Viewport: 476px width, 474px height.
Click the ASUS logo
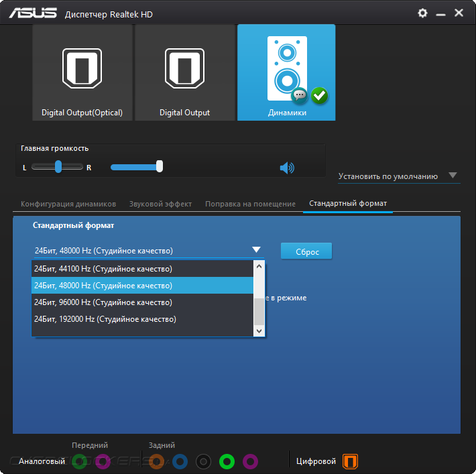coord(33,13)
